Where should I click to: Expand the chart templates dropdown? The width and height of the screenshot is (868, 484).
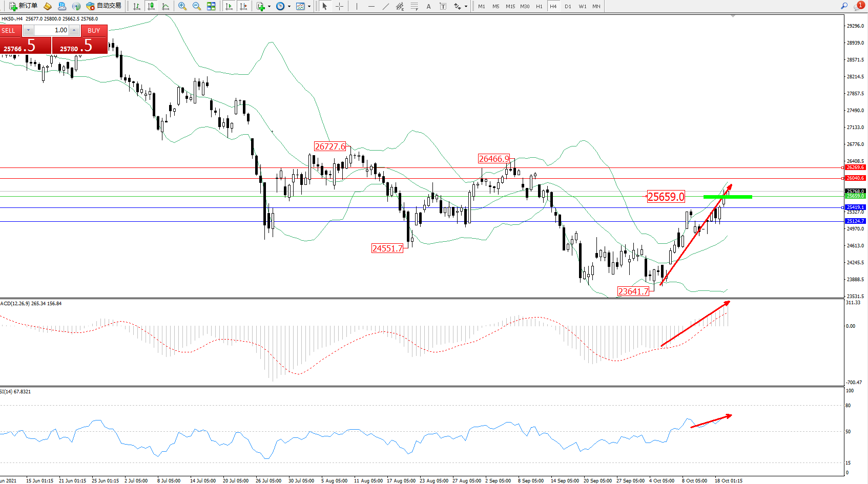(309, 6)
